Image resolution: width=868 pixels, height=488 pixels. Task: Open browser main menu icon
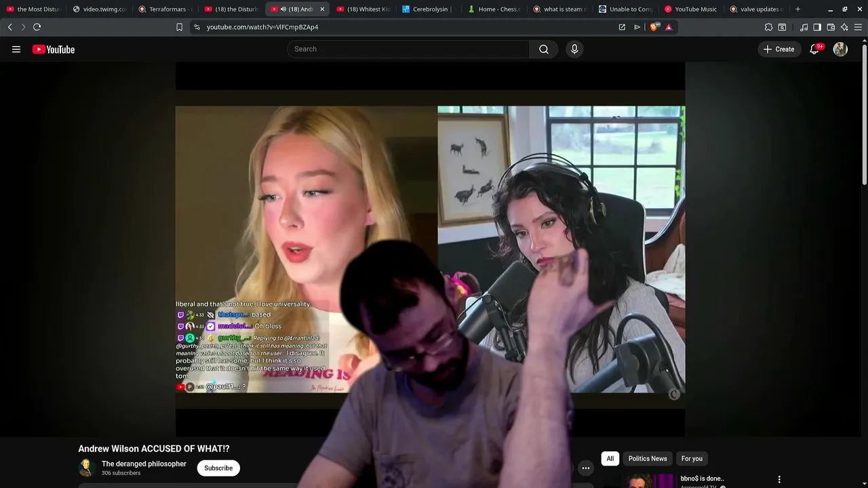(x=858, y=27)
